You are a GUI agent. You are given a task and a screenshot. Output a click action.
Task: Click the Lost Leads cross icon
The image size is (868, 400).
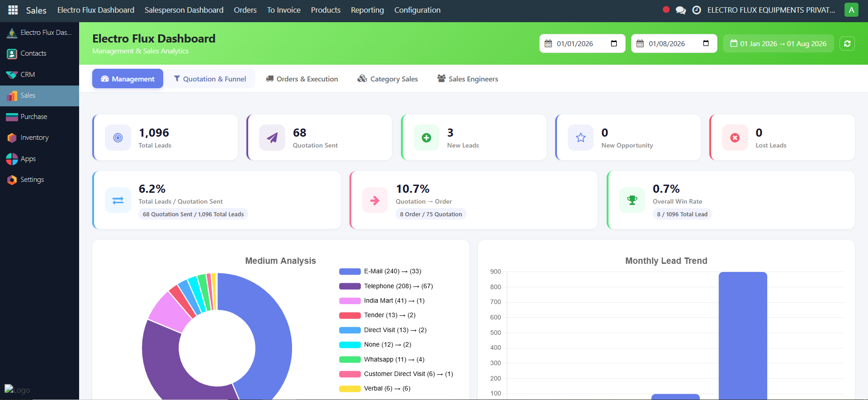click(735, 138)
